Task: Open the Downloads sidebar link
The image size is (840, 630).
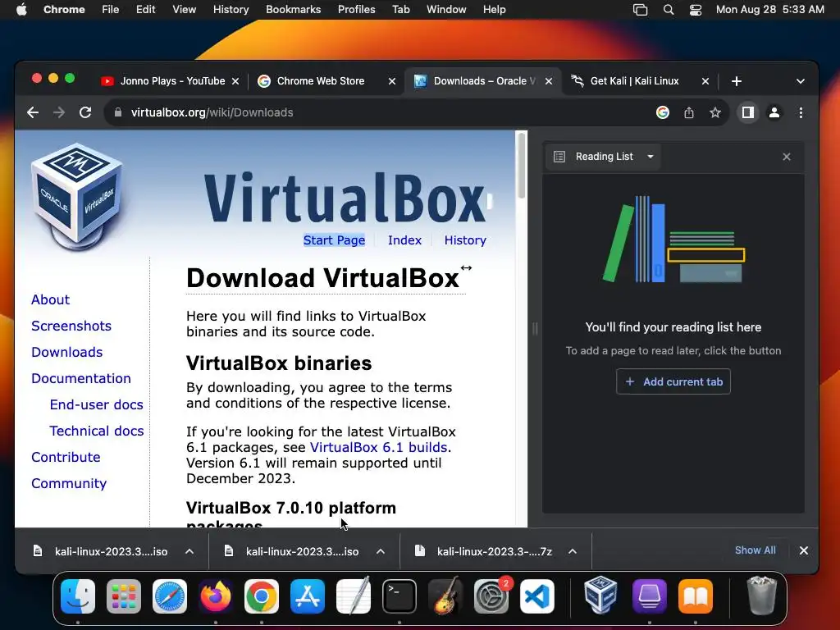Action: coord(67,352)
